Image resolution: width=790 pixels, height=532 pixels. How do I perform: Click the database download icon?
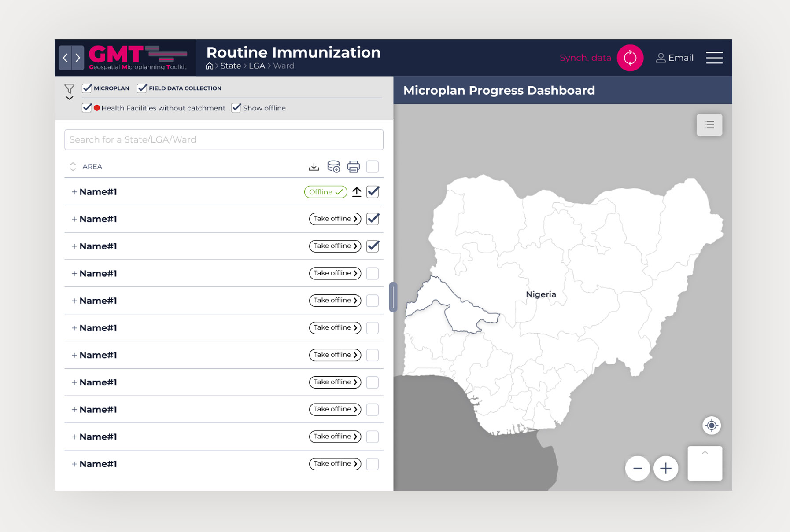pyautogui.click(x=333, y=167)
